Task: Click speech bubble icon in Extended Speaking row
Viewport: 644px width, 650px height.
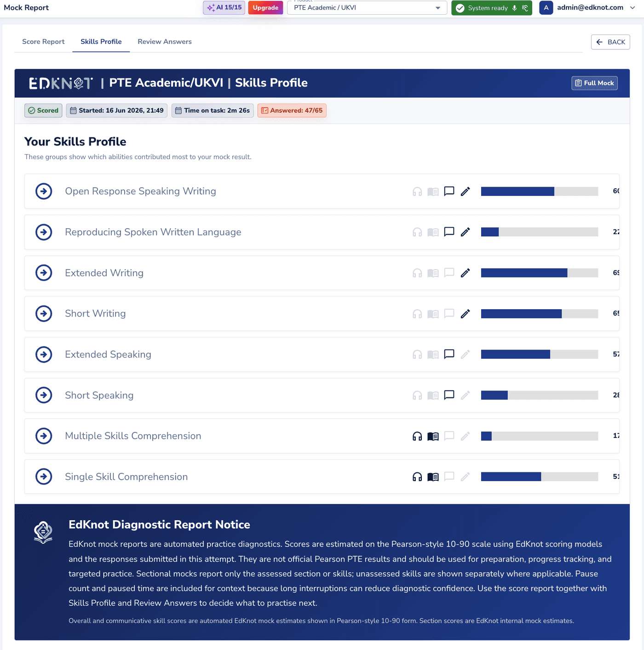Action: (x=449, y=354)
